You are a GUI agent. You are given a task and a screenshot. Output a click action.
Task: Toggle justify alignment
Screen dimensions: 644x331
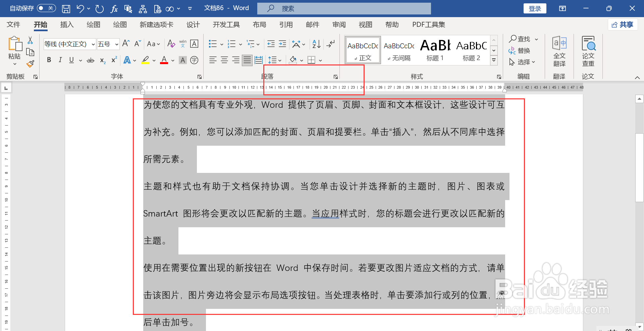coord(247,60)
